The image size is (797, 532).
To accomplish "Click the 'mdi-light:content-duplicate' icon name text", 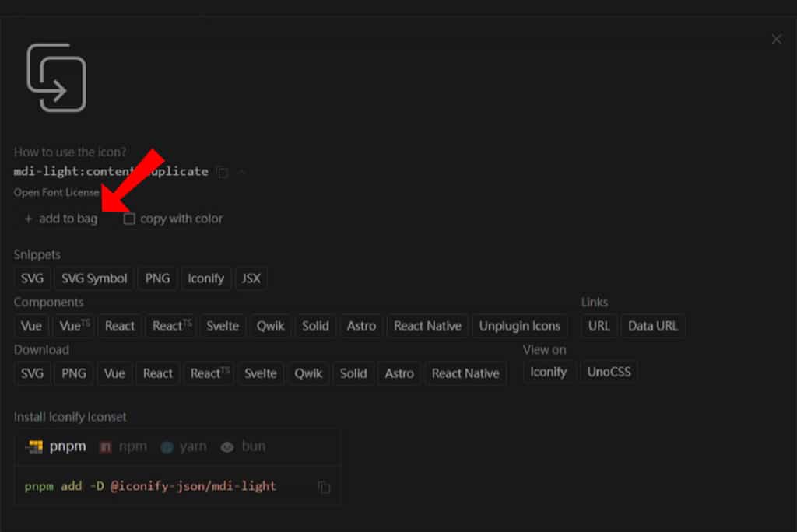I will pos(111,172).
